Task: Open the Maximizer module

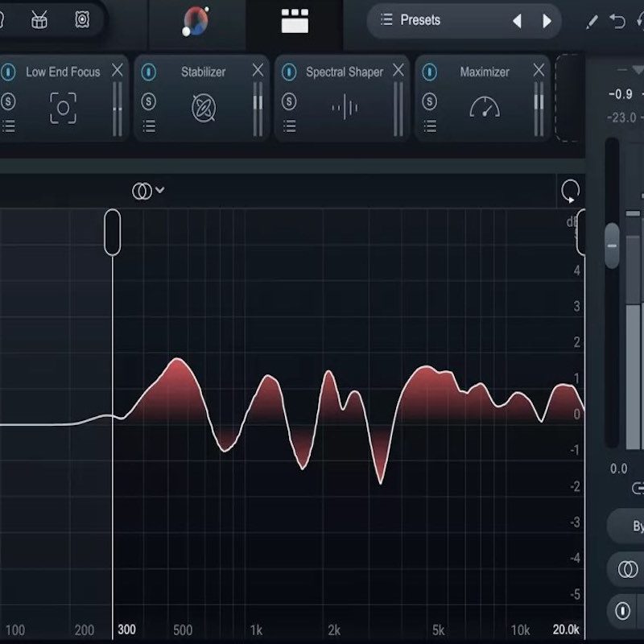Action: (485, 107)
